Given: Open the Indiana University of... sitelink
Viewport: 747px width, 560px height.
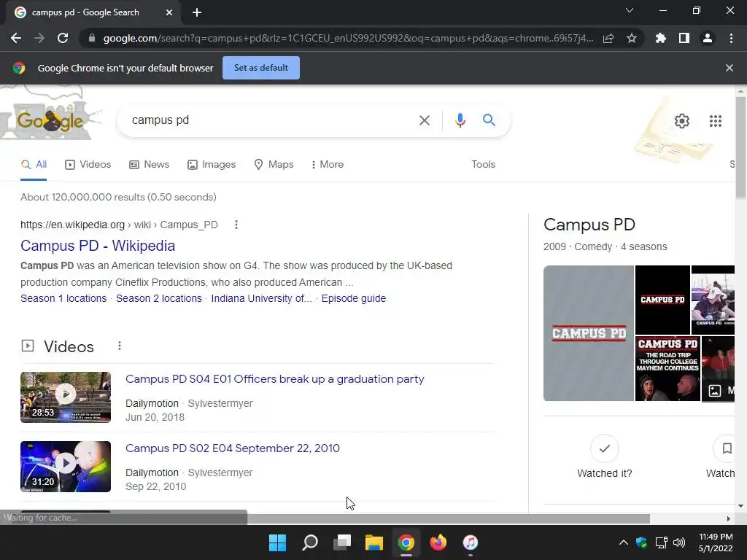Looking at the screenshot, I should (x=262, y=298).
